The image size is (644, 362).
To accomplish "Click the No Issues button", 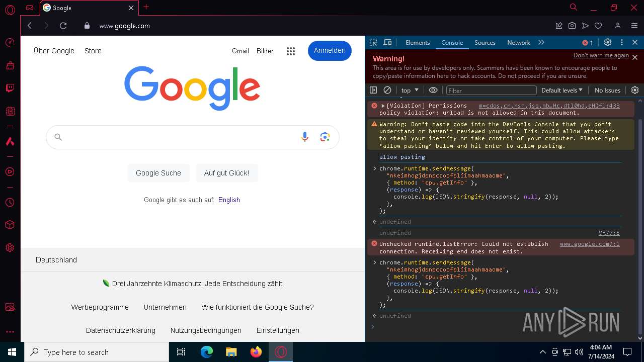I will pyautogui.click(x=607, y=90).
